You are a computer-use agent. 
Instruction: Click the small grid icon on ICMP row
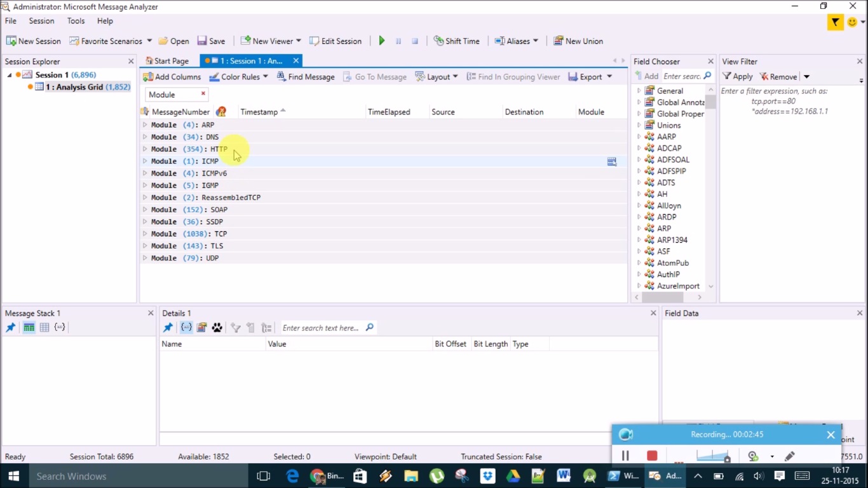[612, 161]
